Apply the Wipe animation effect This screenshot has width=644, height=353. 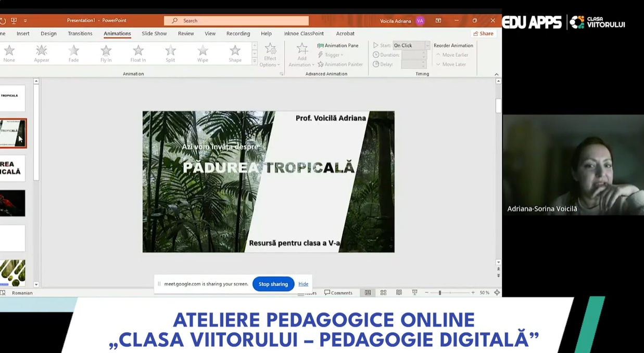(203, 54)
